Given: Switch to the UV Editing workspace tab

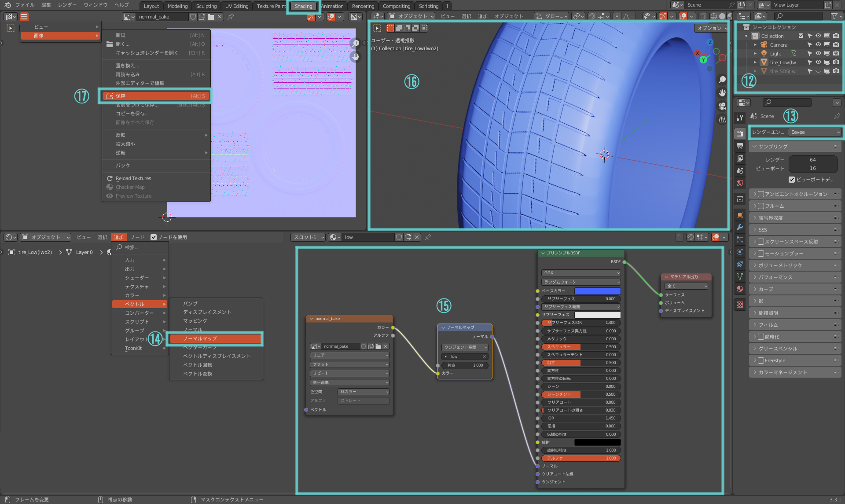Looking at the screenshot, I should coord(237,6).
